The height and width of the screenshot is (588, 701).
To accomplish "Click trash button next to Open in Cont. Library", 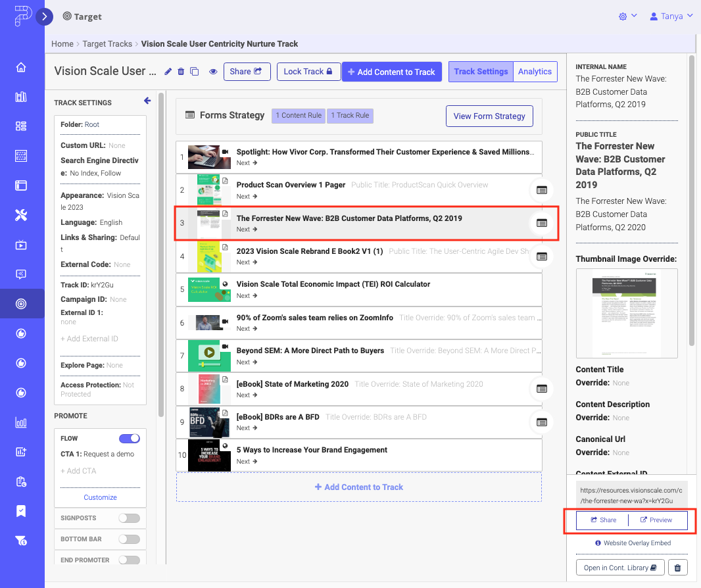I will [678, 568].
